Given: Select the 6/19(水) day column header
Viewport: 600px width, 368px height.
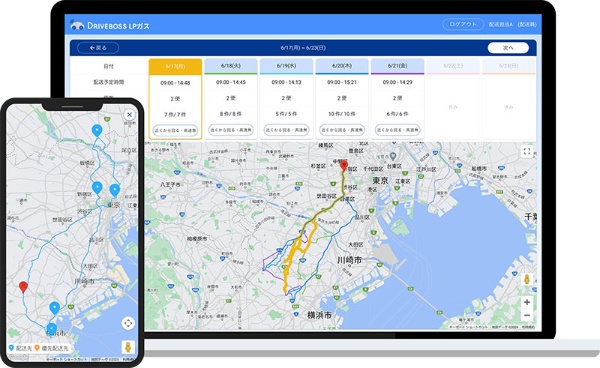Looking at the screenshot, I should pyautogui.click(x=286, y=66).
